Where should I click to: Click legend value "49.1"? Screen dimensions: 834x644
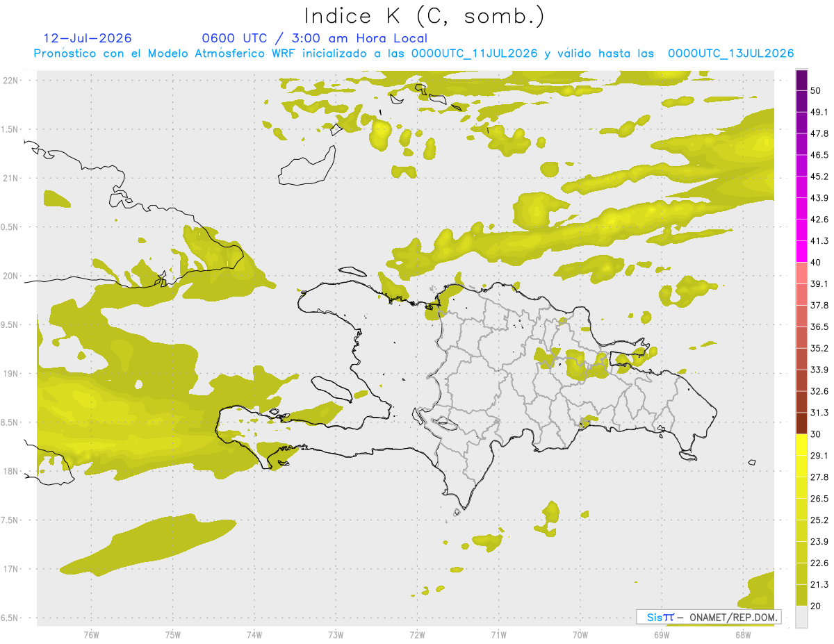(819, 112)
